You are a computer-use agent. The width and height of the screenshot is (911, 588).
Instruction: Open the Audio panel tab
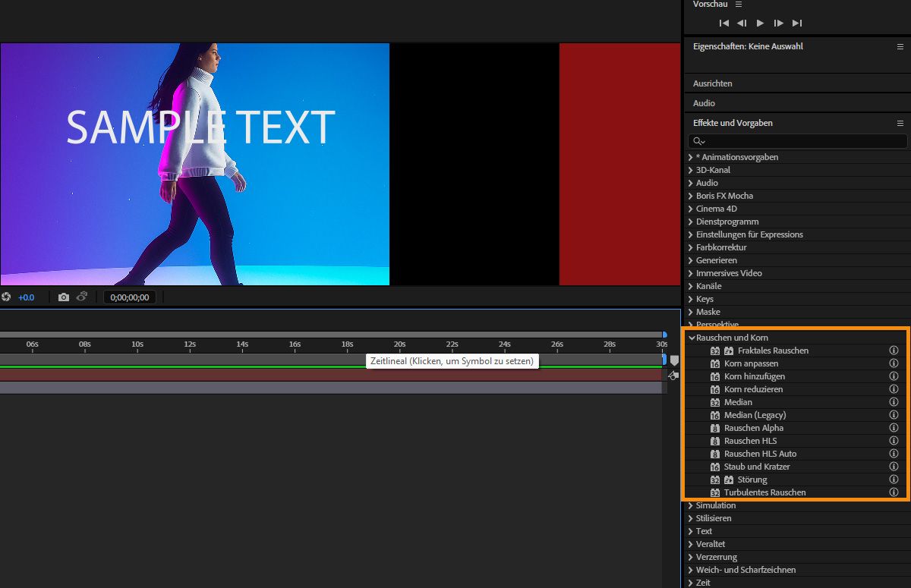point(704,103)
